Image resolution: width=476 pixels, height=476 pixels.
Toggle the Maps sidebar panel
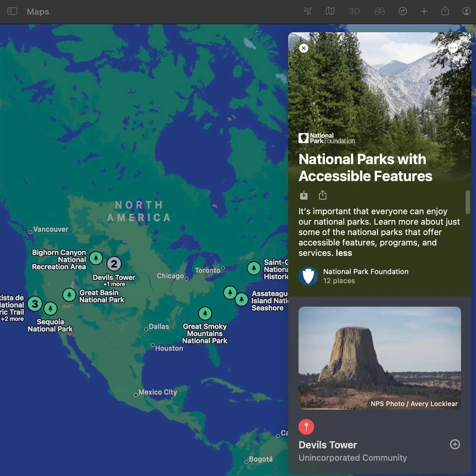pos(12,11)
